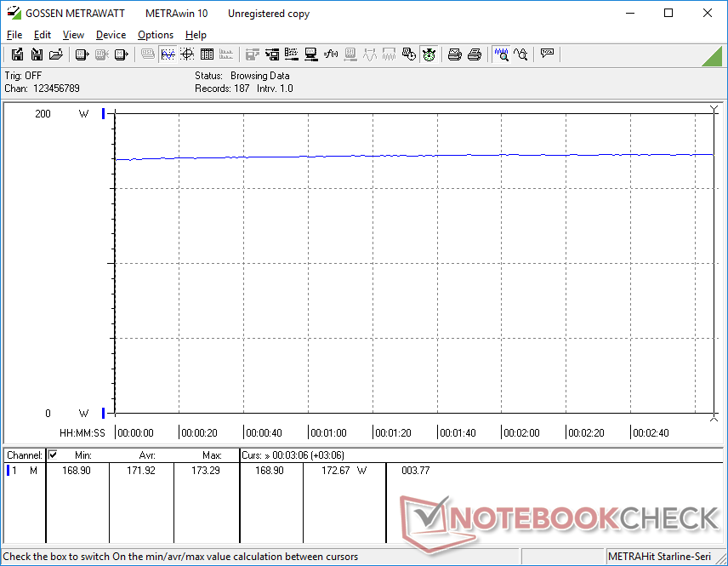This screenshot has height=566, width=728.
Task: Open the Device menu
Action: tap(111, 35)
